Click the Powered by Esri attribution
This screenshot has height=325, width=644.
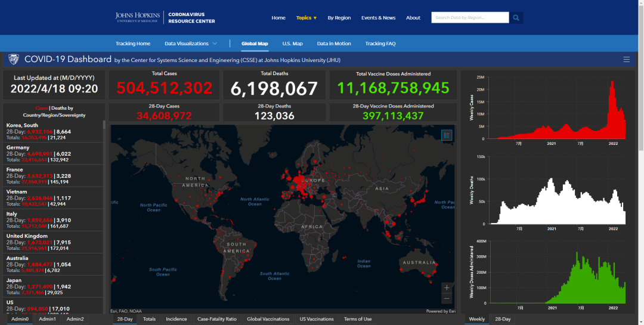[441, 311]
